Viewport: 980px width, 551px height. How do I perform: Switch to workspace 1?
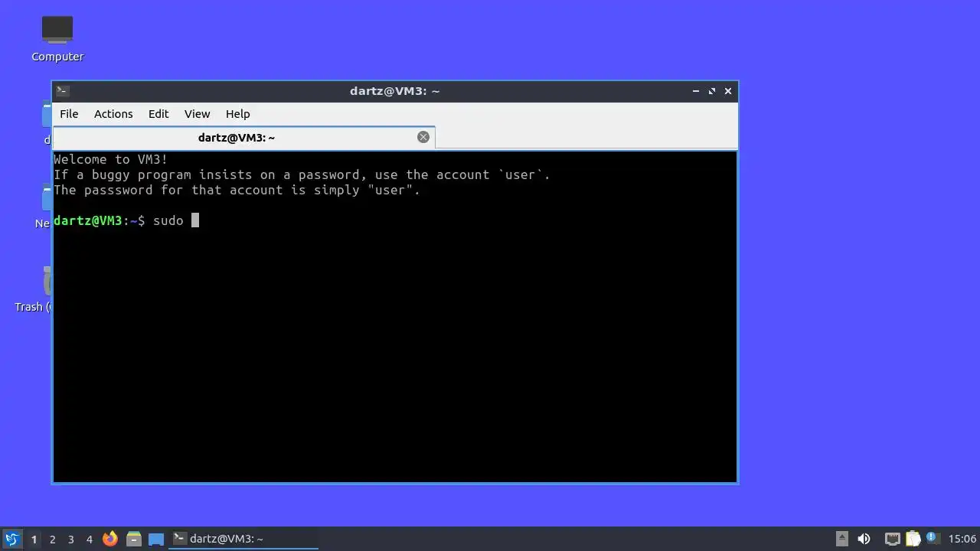pos(34,539)
